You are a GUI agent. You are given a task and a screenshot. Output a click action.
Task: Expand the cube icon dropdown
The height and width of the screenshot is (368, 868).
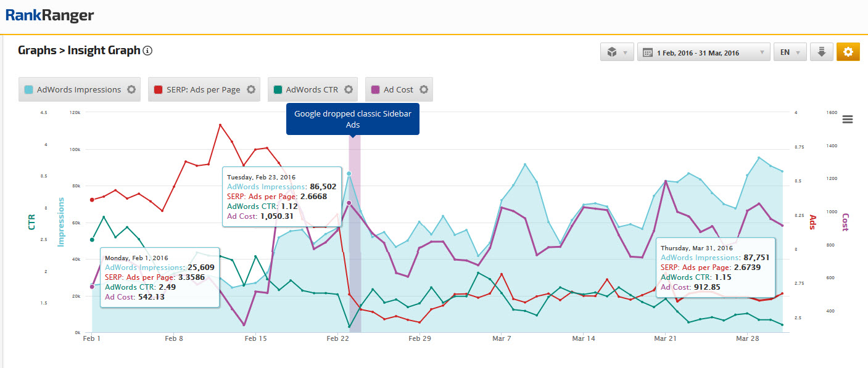tap(616, 52)
